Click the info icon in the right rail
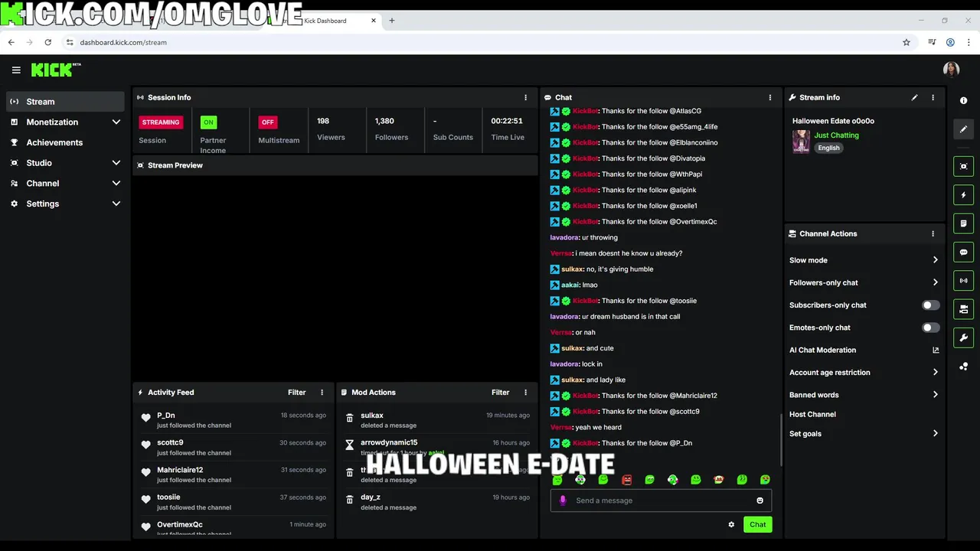This screenshot has height=551, width=980. tap(963, 101)
